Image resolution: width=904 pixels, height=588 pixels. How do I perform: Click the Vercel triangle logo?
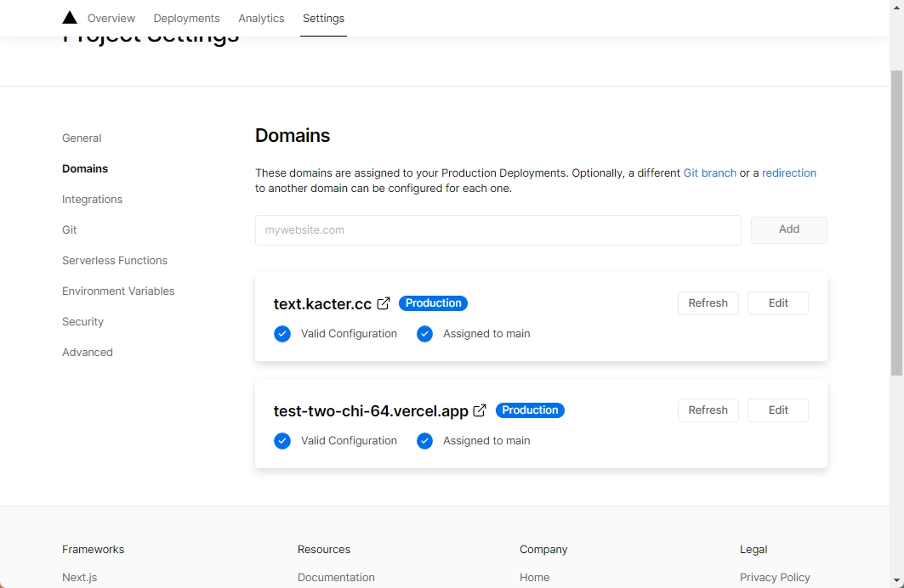click(70, 18)
